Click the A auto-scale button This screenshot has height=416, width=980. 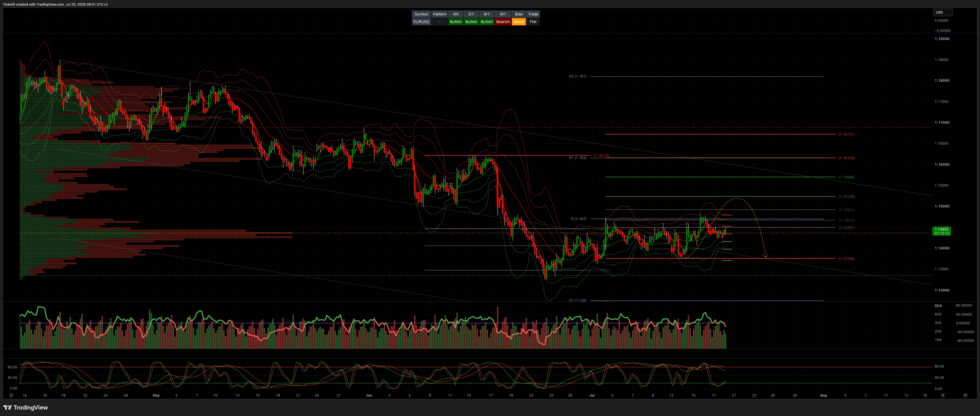coord(943,395)
